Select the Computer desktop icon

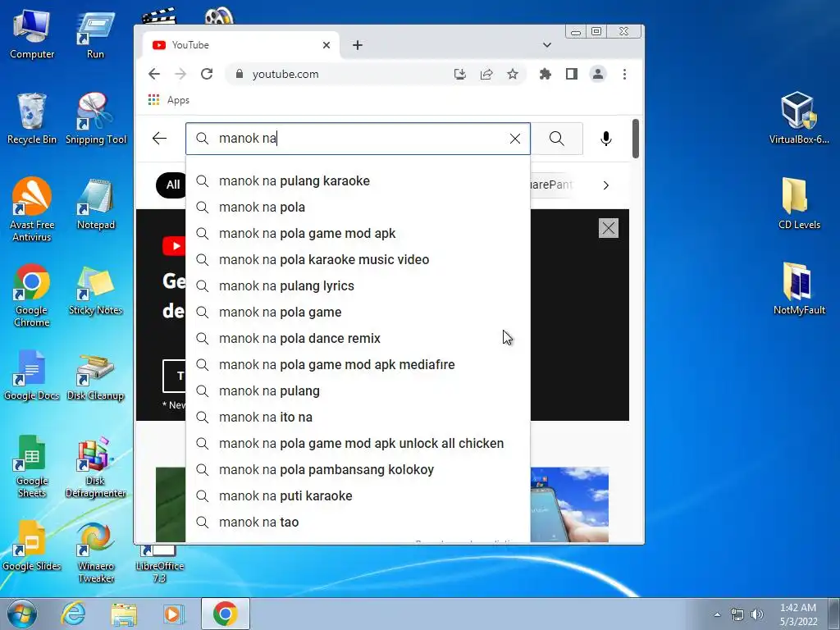tap(32, 35)
